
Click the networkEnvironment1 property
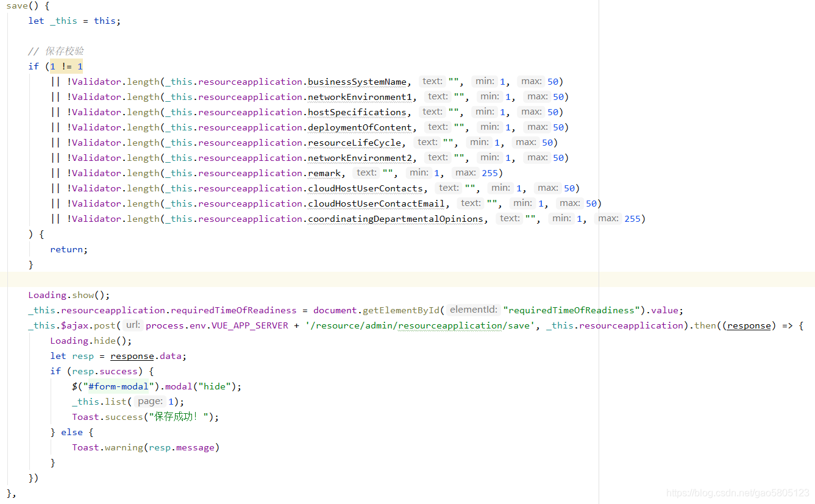click(360, 97)
